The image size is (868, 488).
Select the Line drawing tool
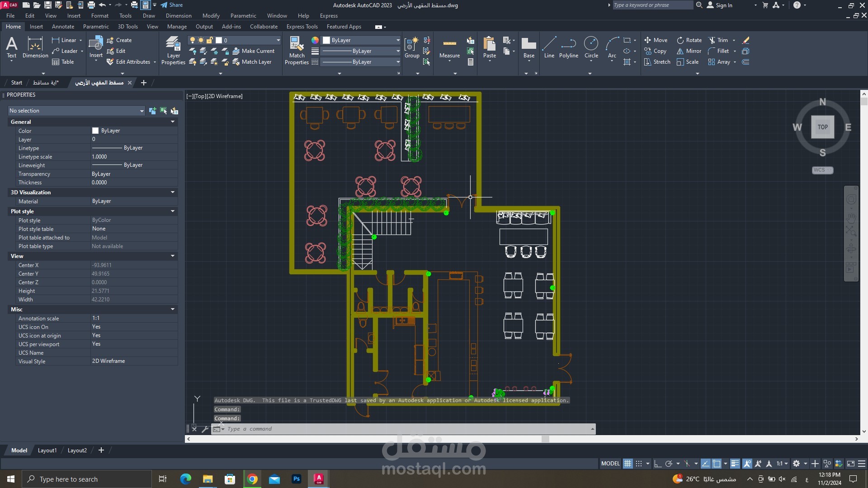(549, 48)
